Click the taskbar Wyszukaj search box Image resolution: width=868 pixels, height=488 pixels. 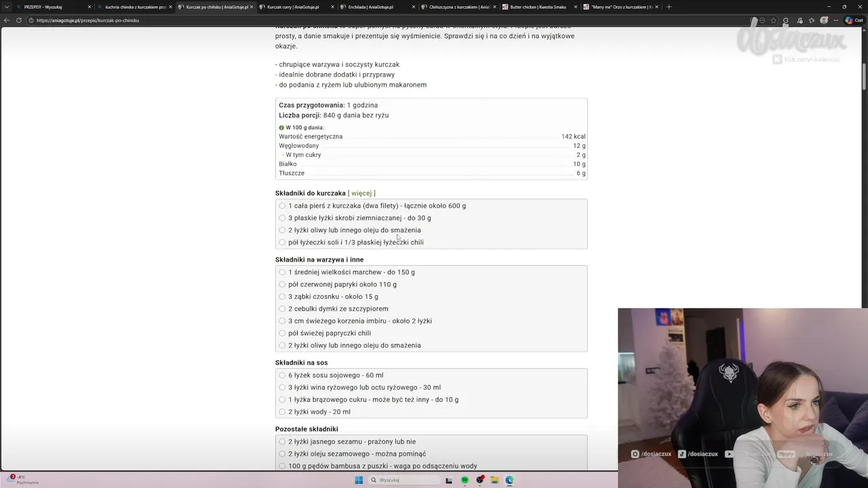coord(404,480)
